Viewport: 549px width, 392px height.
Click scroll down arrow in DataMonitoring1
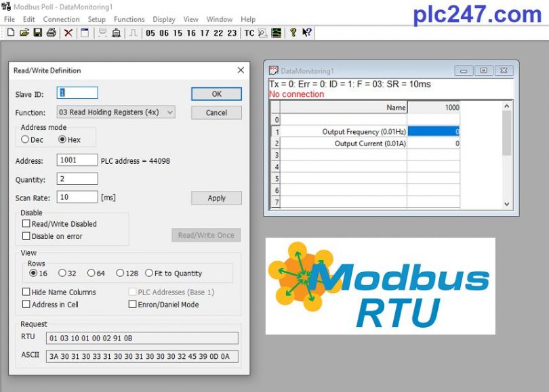tap(506, 204)
